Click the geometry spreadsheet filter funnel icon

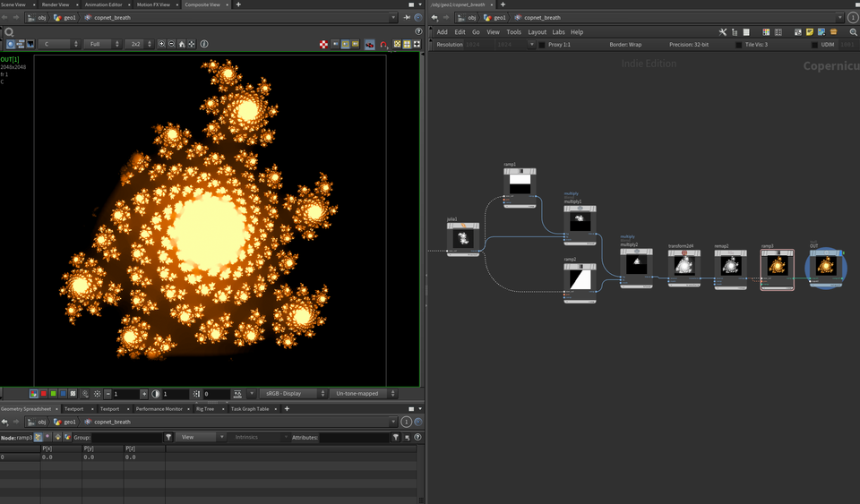pos(168,437)
